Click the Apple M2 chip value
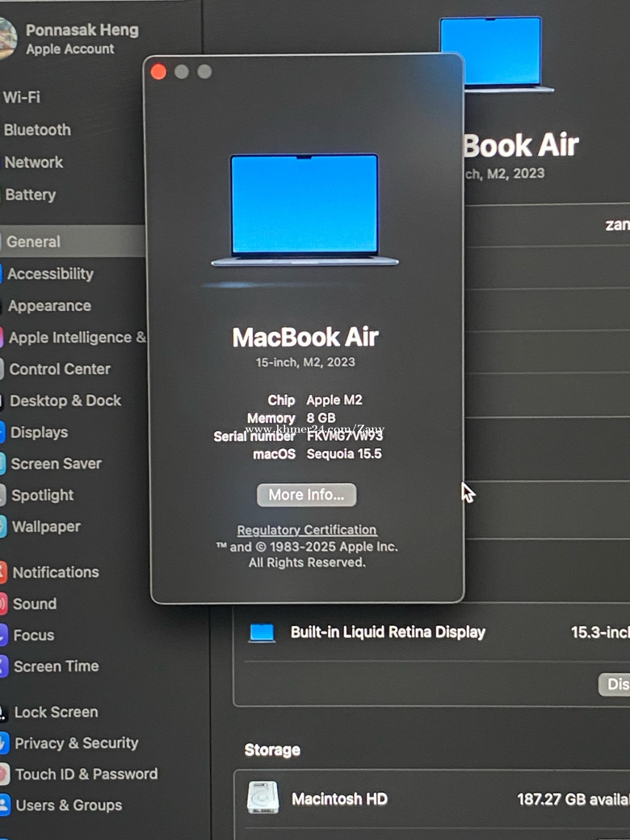 point(334,400)
